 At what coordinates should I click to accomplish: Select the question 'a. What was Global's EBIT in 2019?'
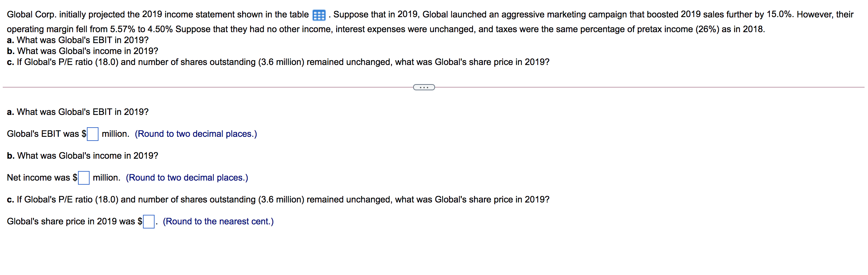coord(77,112)
